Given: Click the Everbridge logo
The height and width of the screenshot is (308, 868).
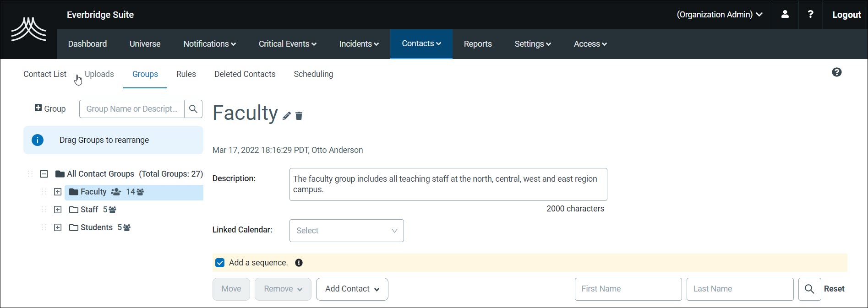Looking at the screenshot, I should (28, 30).
